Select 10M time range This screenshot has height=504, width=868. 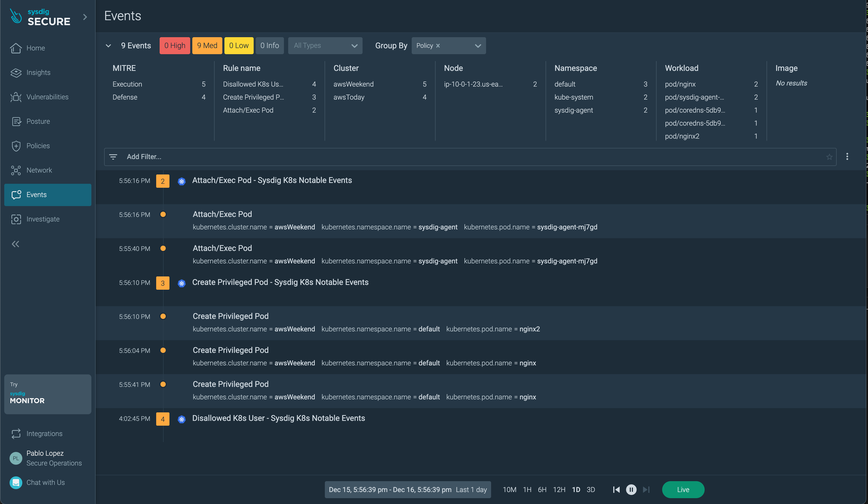[x=509, y=490]
